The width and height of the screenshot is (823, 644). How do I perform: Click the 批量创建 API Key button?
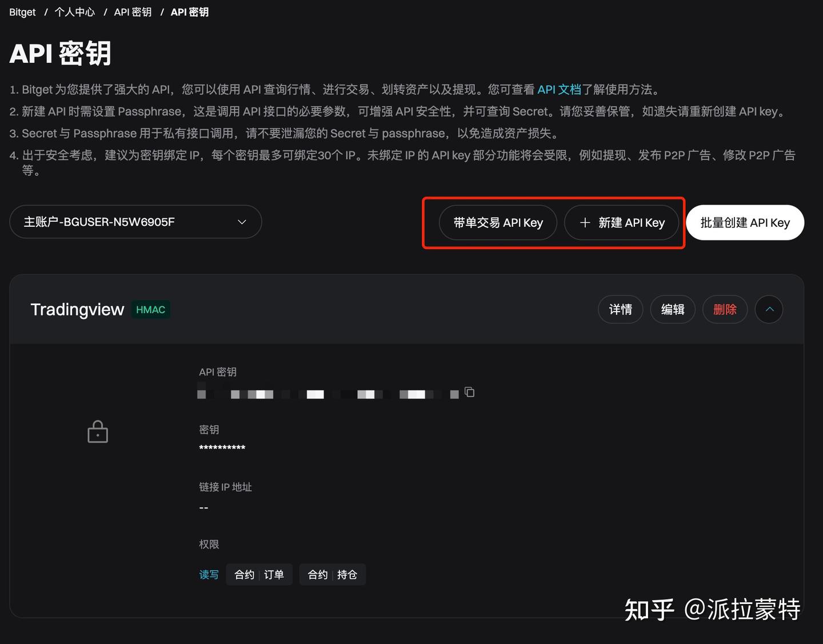[745, 222]
